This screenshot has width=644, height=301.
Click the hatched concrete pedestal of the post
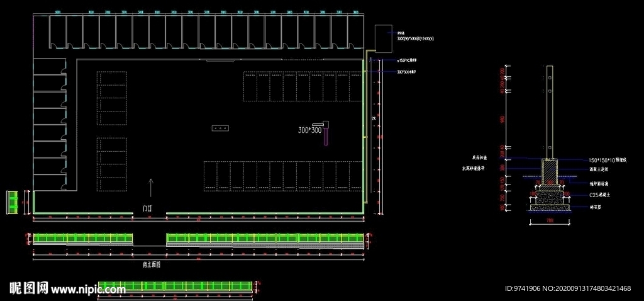coord(550,171)
